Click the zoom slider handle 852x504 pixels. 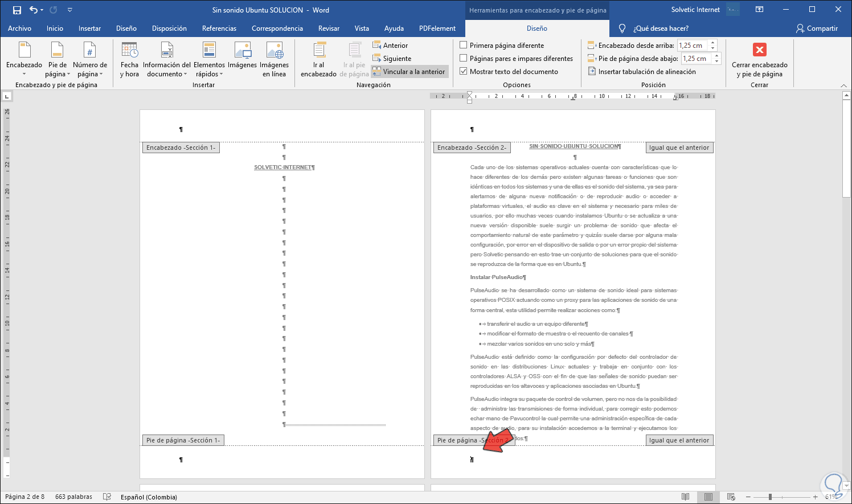tap(770, 497)
